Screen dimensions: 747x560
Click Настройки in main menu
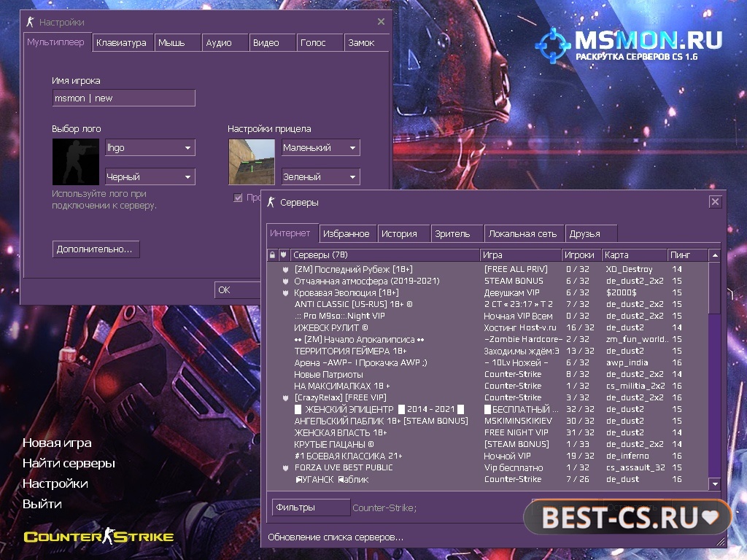coord(55,484)
